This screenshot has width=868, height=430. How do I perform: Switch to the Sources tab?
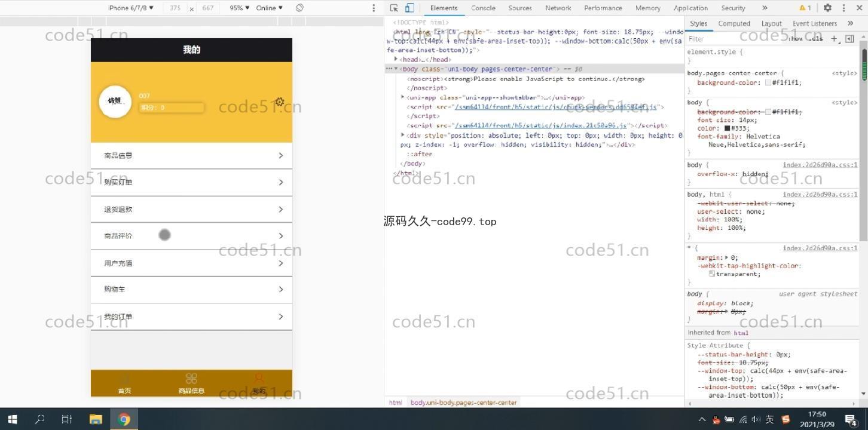coord(520,8)
